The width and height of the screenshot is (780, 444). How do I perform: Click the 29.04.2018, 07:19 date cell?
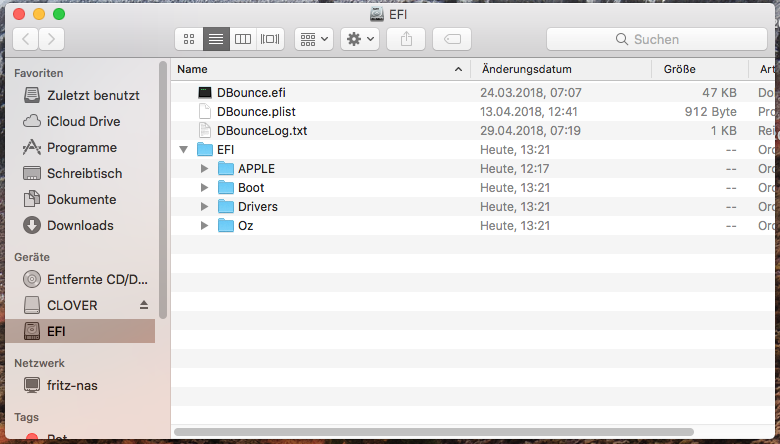tap(531, 130)
